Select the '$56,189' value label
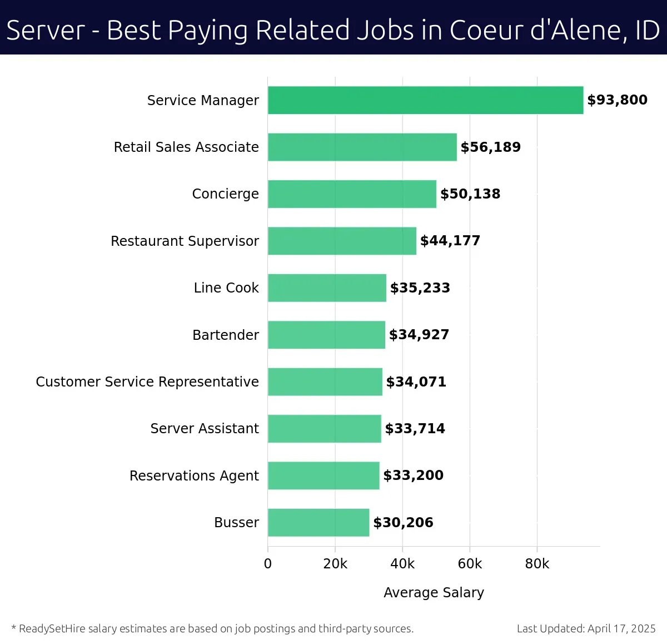The width and height of the screenshot is (667, 644). (490, 147)
